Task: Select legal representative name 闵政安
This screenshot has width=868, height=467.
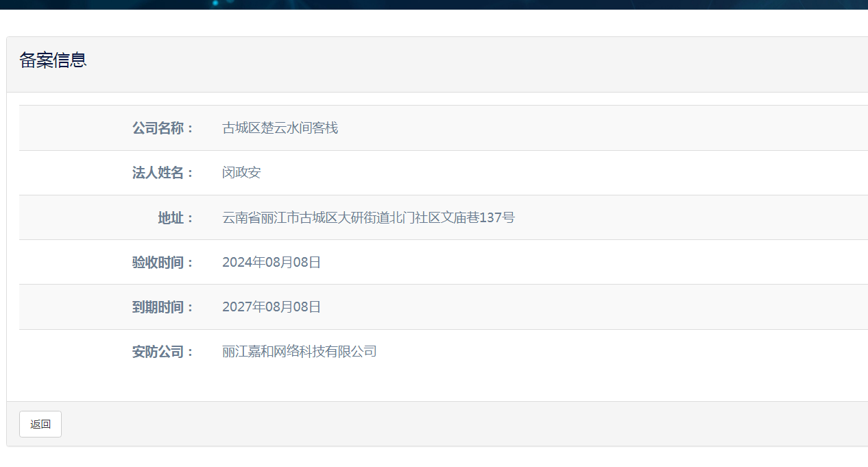Action: [x=241, y=173]
